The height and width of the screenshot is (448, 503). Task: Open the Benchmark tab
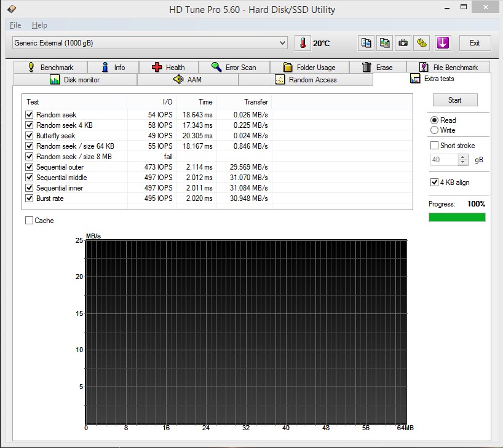click(50, 68)
